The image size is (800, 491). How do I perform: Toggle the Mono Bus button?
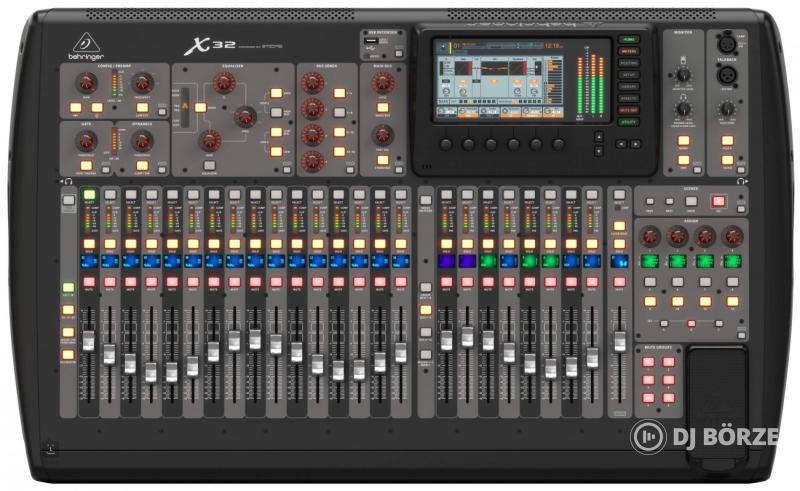click(x=383, y=108)
